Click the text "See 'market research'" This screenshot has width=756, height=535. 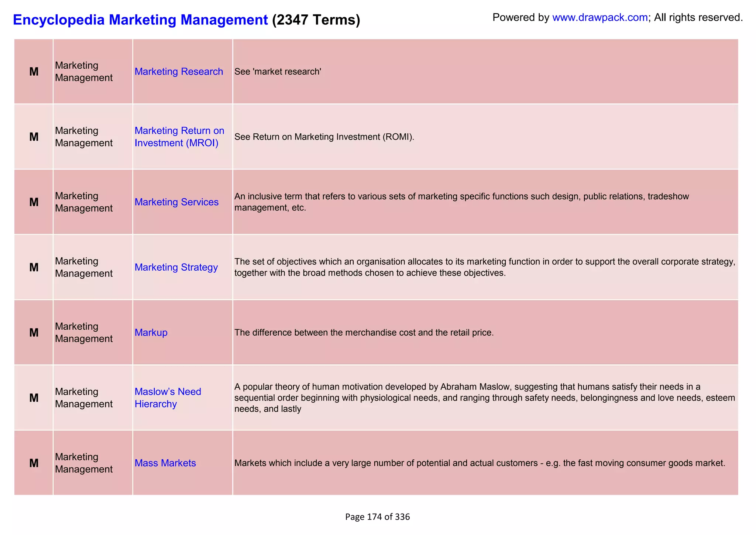click(278, 72)
